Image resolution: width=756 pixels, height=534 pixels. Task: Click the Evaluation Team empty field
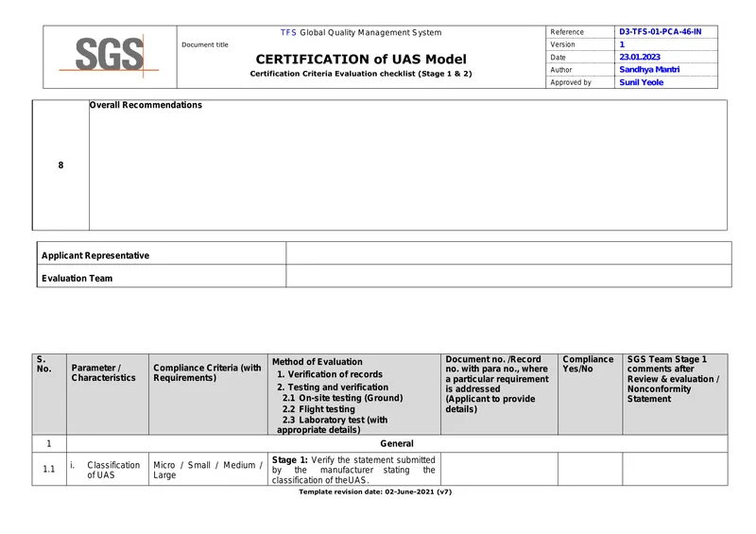pos(508,276)
